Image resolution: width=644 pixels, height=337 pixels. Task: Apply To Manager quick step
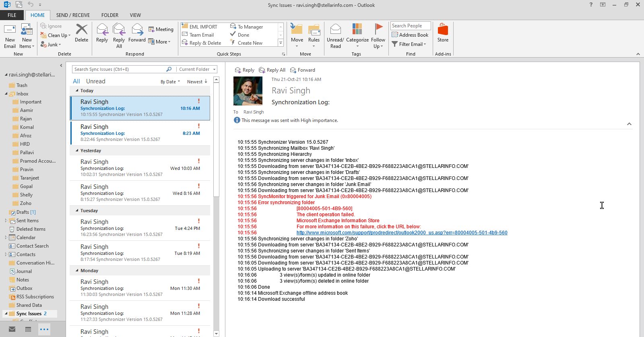(246, 27)
